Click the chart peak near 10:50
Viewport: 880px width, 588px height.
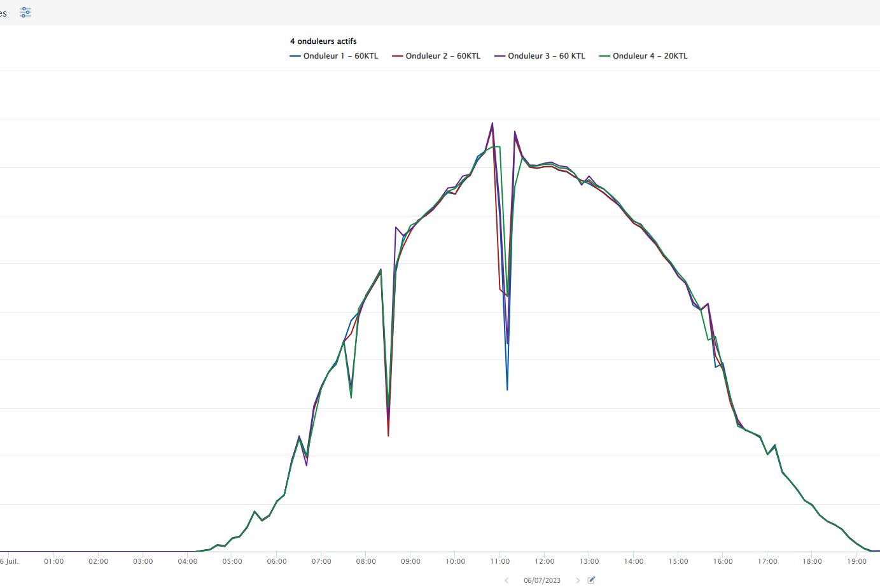point(492,123)
